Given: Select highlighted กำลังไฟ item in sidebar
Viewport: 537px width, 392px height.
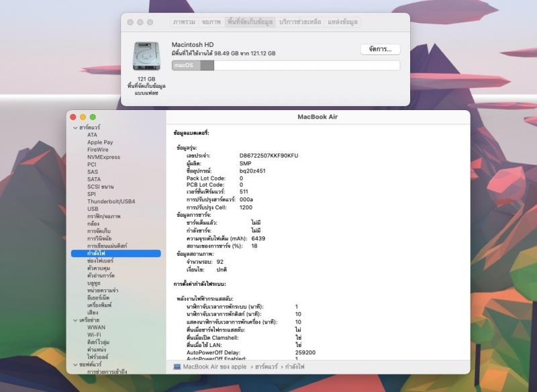Looking at the screenshot, I should [115, 253].
